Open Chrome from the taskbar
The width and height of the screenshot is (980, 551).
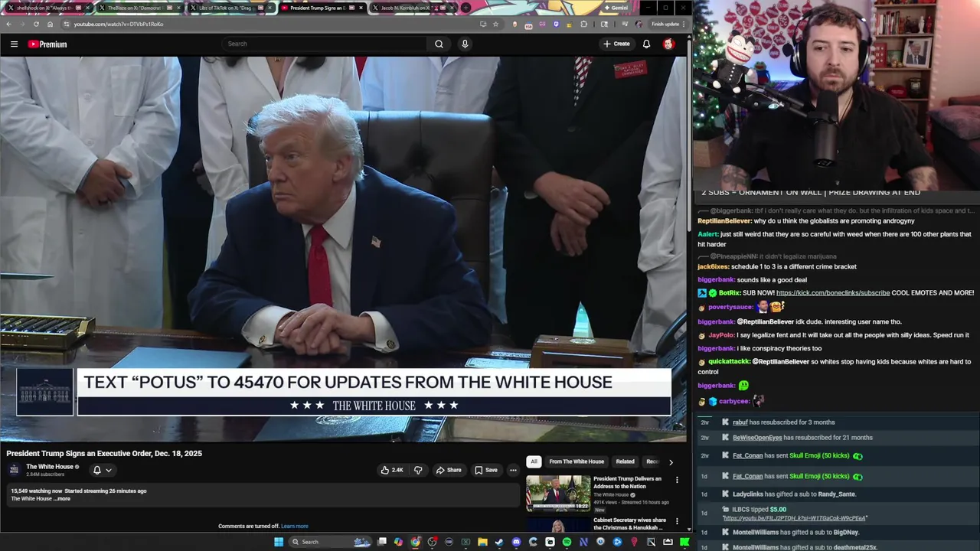coord(415,542)
